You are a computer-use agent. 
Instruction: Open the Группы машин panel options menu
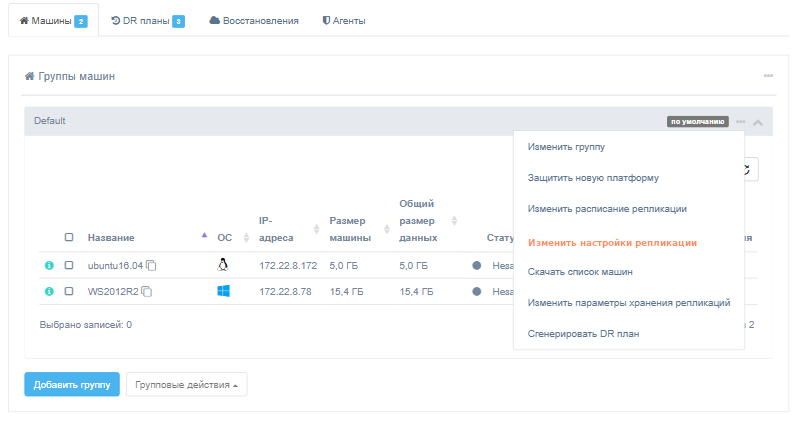(768, 76)
